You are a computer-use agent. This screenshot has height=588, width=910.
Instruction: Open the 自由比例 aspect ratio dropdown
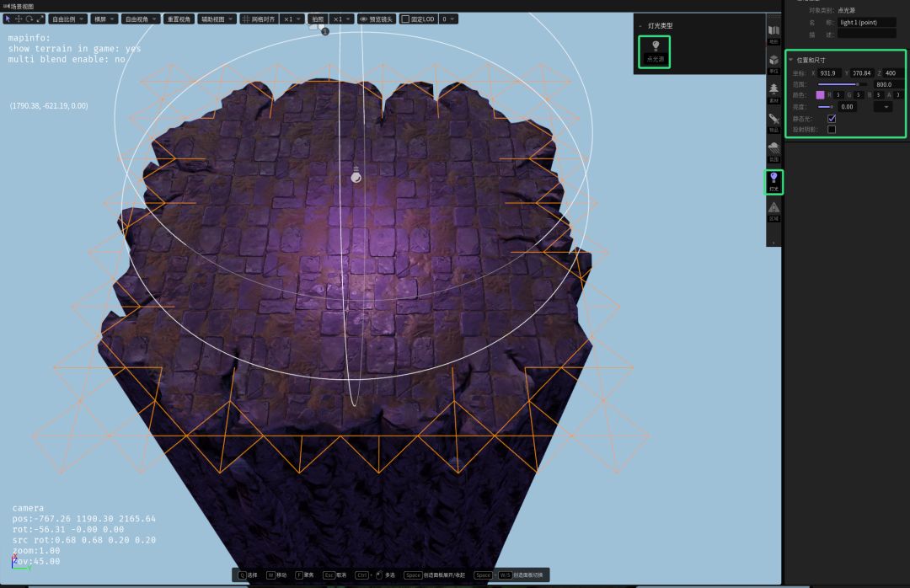point(68,19)
